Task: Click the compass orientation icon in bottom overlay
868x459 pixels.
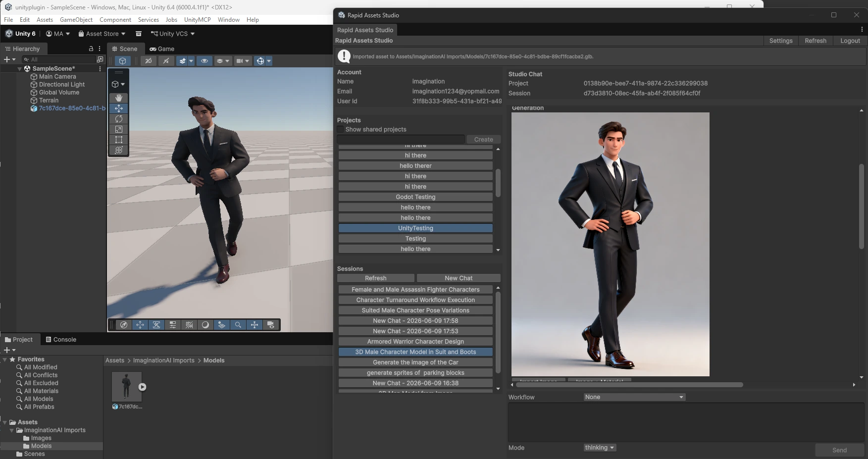Action: 124,325
